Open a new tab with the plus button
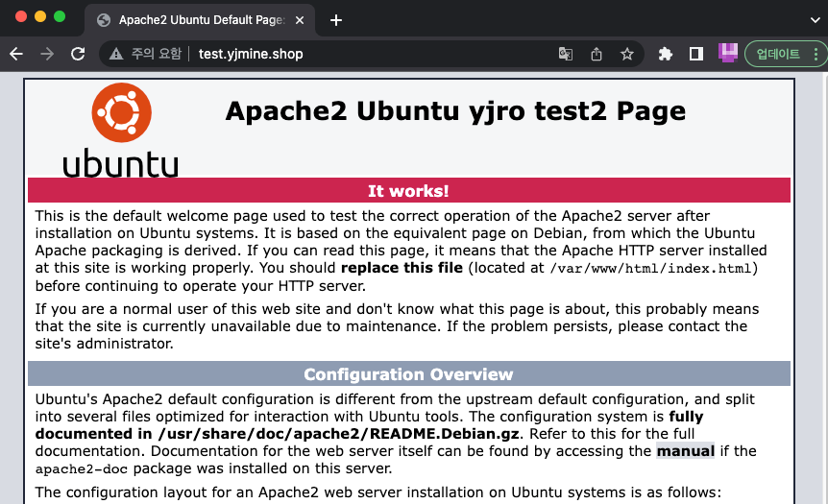The image size is (828, 504). [x=336, y=20]
